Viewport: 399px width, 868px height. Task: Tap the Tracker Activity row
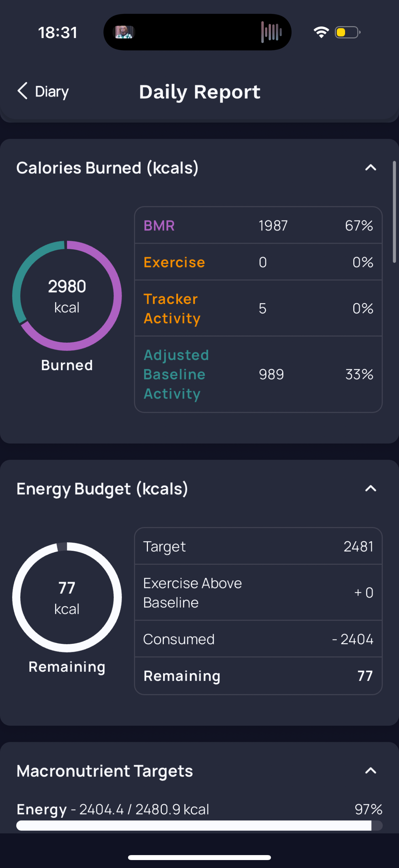pyautogui.click(x=258, y=308)
